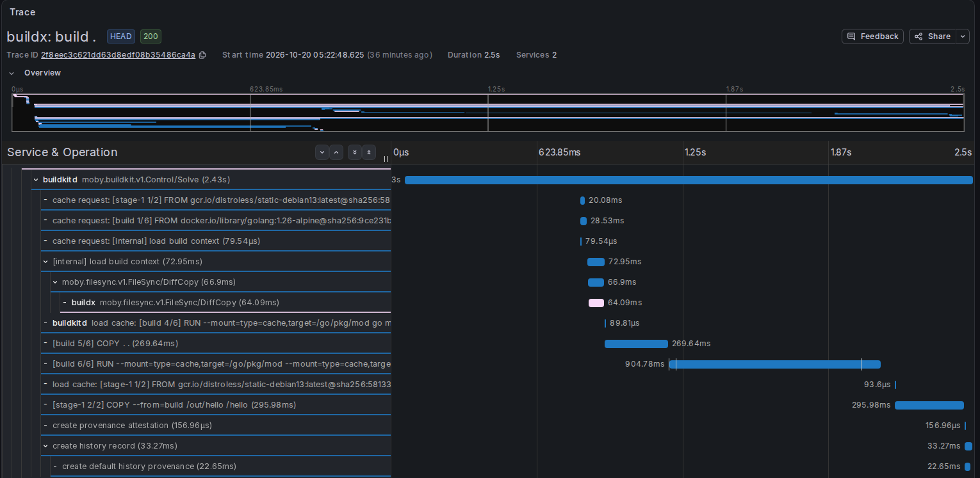Click the trace overview minimap
This screenshot has width=980, height=478.
[487, 113]
